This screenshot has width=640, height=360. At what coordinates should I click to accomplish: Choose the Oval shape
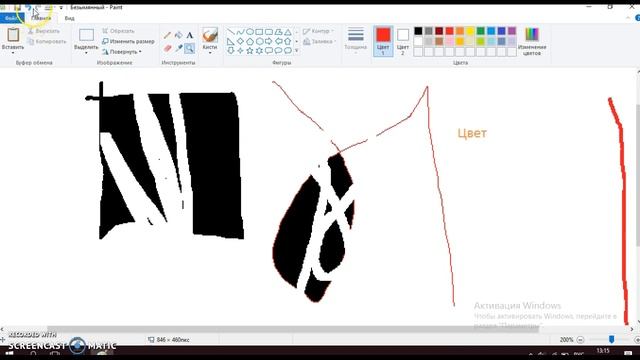pos(249,32)
